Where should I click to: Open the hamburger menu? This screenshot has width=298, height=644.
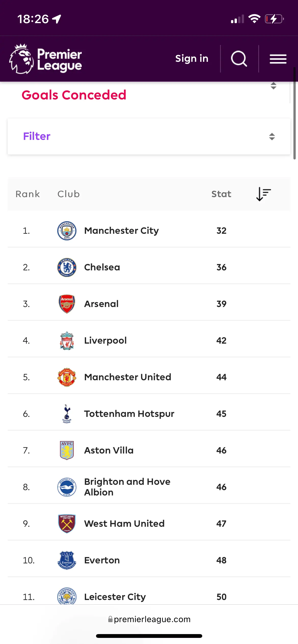pos(278,59)
